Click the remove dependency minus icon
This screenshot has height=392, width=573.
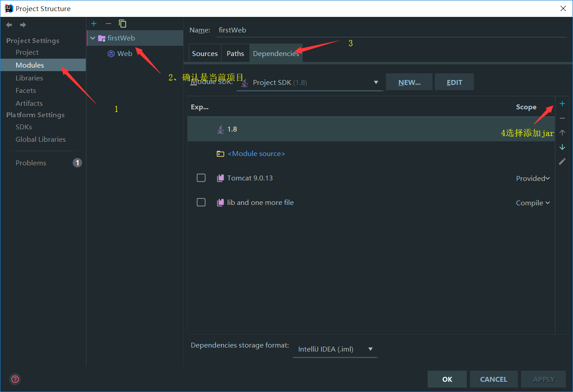click(562, 118)
